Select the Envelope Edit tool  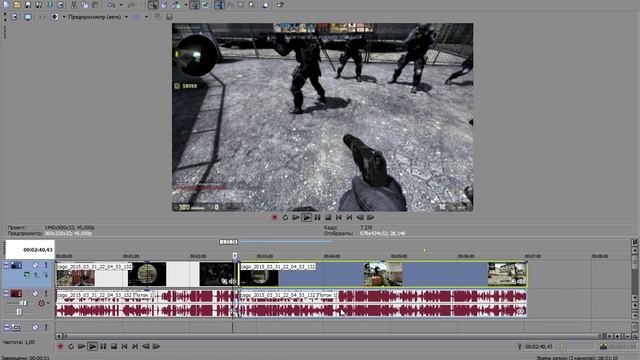tap(231, 5)
